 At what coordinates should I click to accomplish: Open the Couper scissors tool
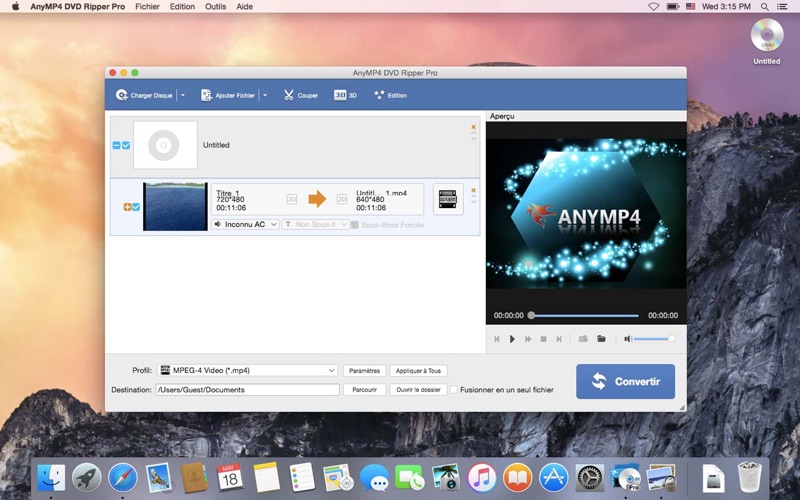click(x=301, y=95)
